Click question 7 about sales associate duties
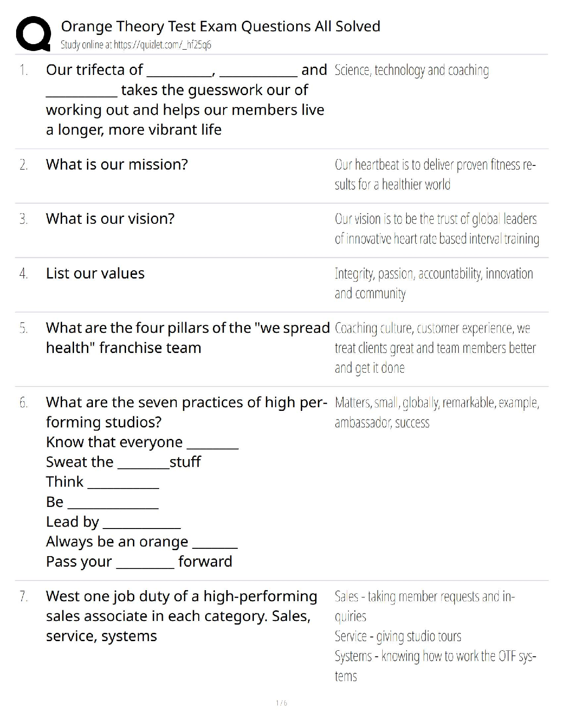 (181, 616)
